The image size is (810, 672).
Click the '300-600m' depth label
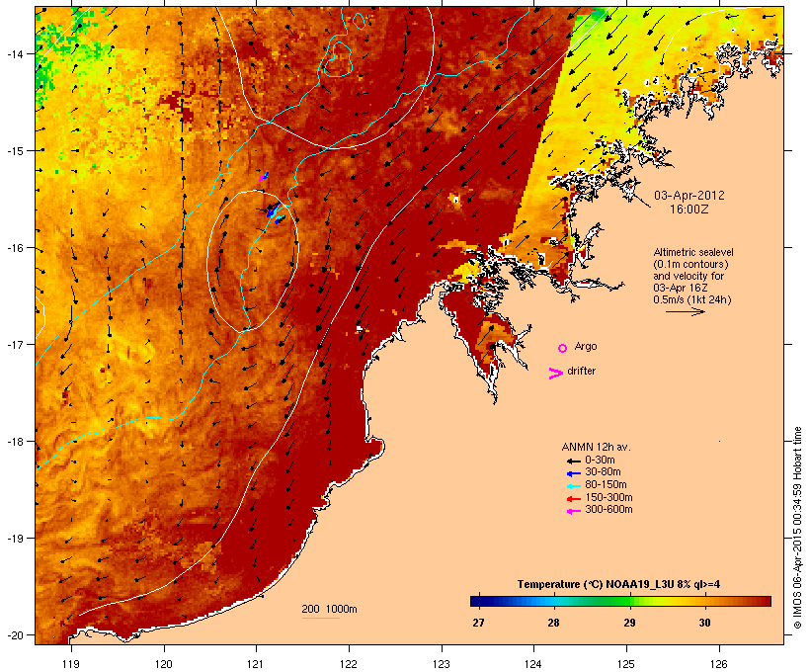608,510
